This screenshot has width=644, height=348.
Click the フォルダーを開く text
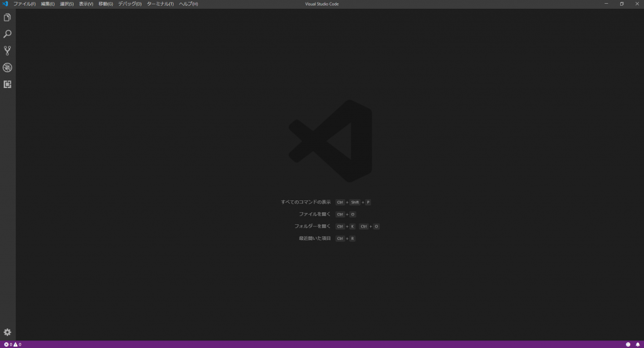point(312,226)
